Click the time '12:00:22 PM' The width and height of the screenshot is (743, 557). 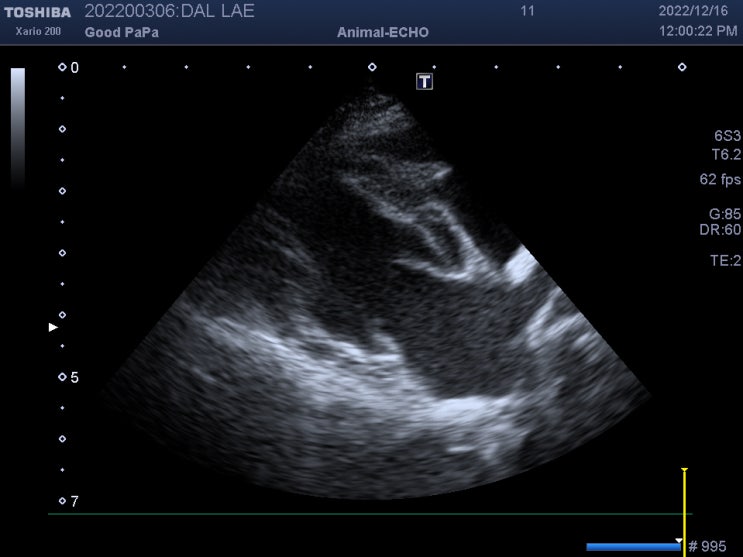698,31
